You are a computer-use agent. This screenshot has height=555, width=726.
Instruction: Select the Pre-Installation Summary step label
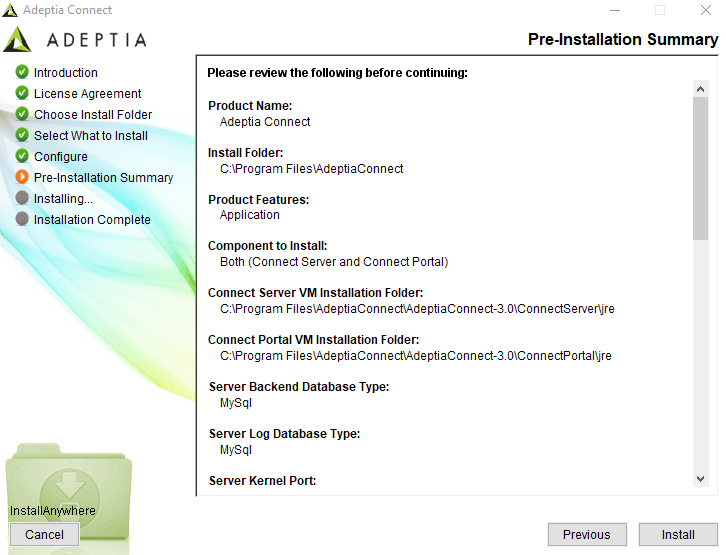coord(103,178)
